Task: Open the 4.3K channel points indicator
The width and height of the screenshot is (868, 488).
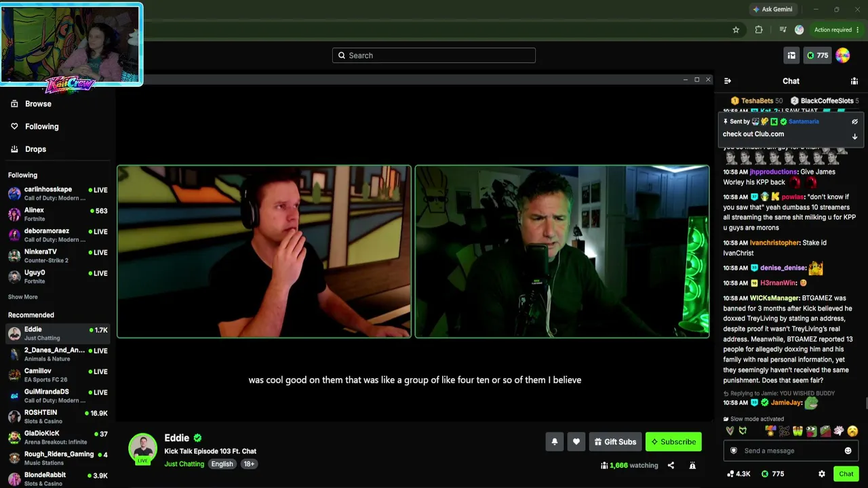Action: (738, 474)
